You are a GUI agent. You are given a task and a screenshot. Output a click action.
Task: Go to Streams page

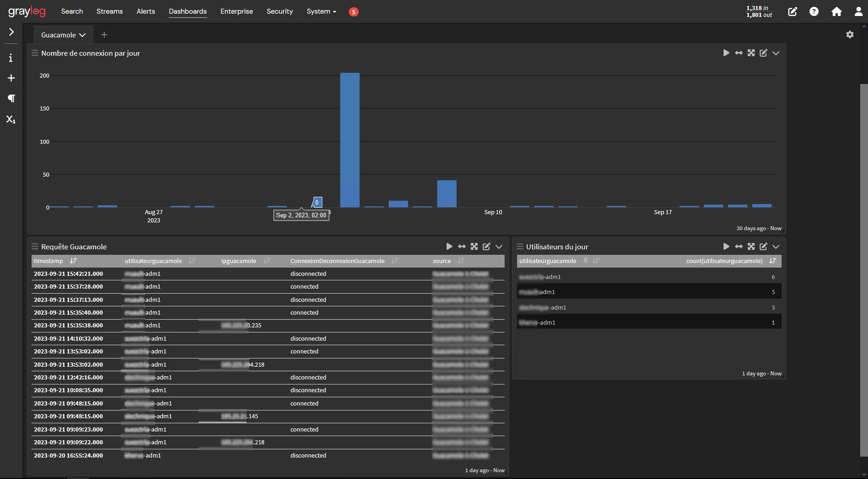[110, 11]
